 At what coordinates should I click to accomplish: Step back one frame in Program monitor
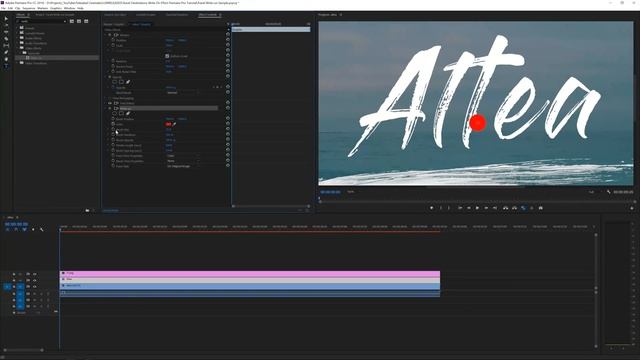tap(469, 208)
